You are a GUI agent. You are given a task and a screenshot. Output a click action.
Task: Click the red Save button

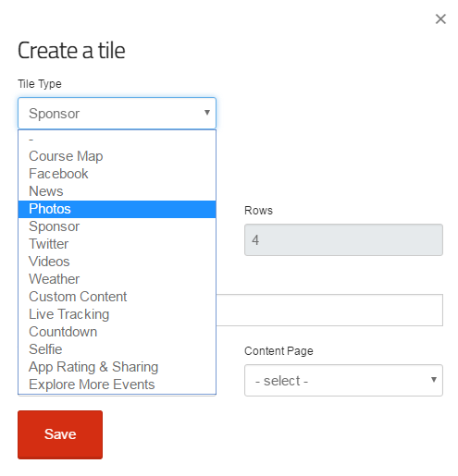click(x=60, y=434)
